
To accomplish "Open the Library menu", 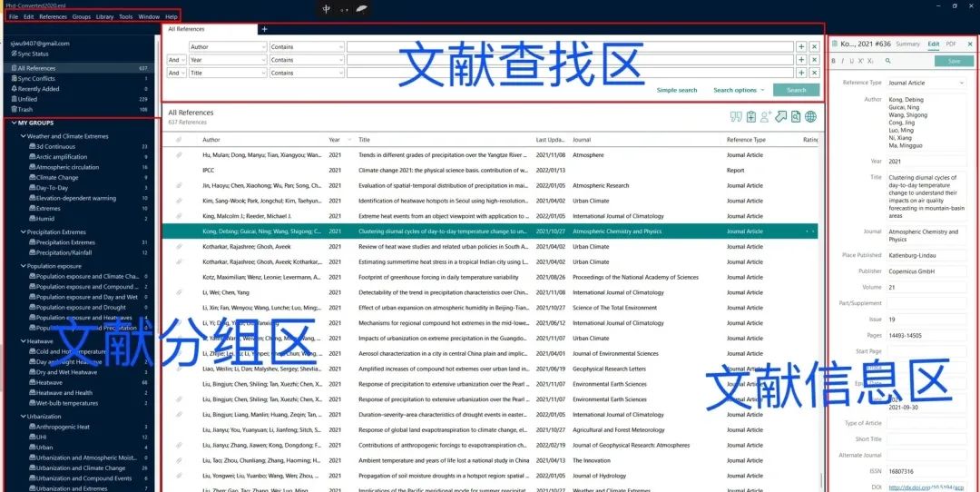I will coord(104,17).
